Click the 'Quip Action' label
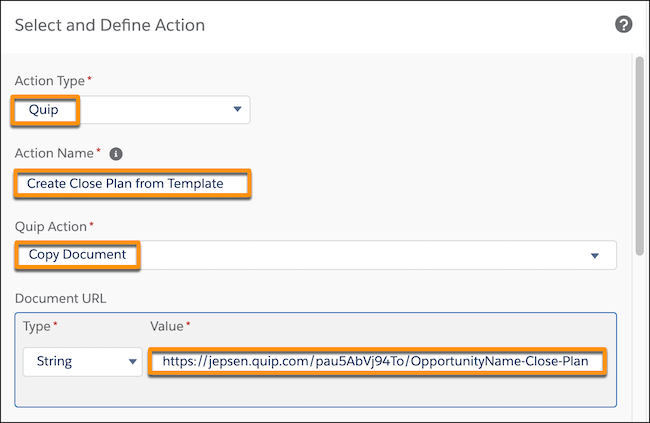Viewport: 650px width, 423px height. pos(51,227)
